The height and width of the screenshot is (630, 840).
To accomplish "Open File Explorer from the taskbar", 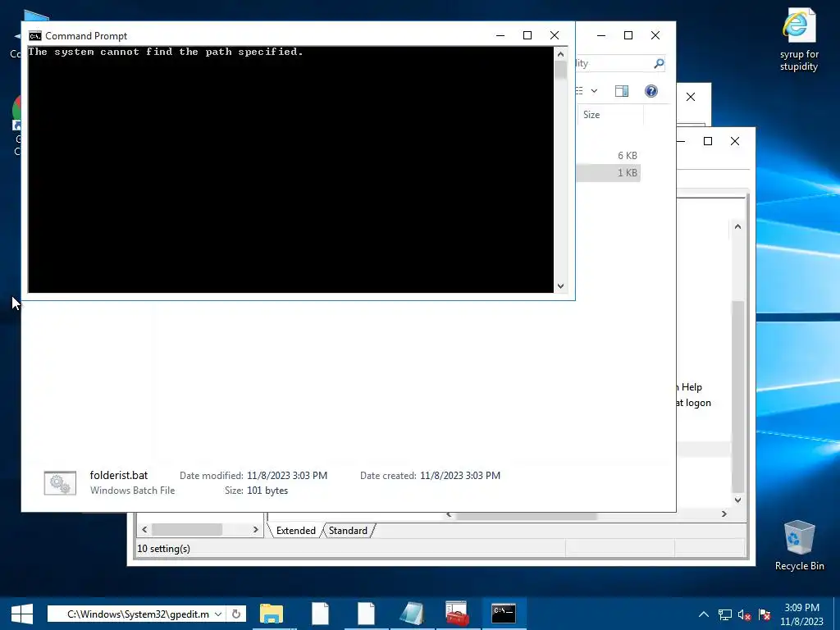I will [x=272, y=614].
